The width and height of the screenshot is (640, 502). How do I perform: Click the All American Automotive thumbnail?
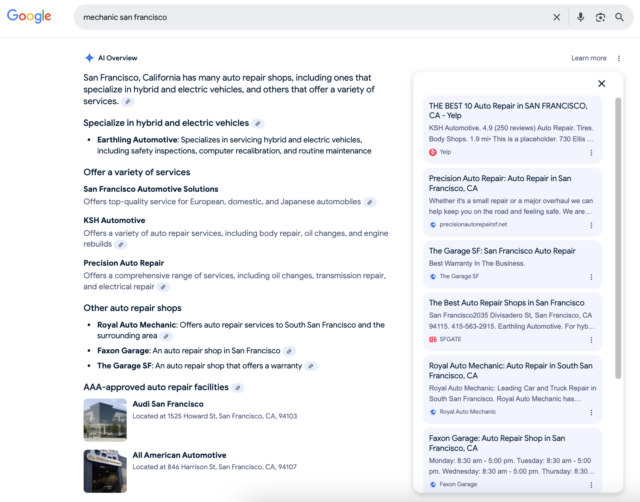[x=105, y=470]
